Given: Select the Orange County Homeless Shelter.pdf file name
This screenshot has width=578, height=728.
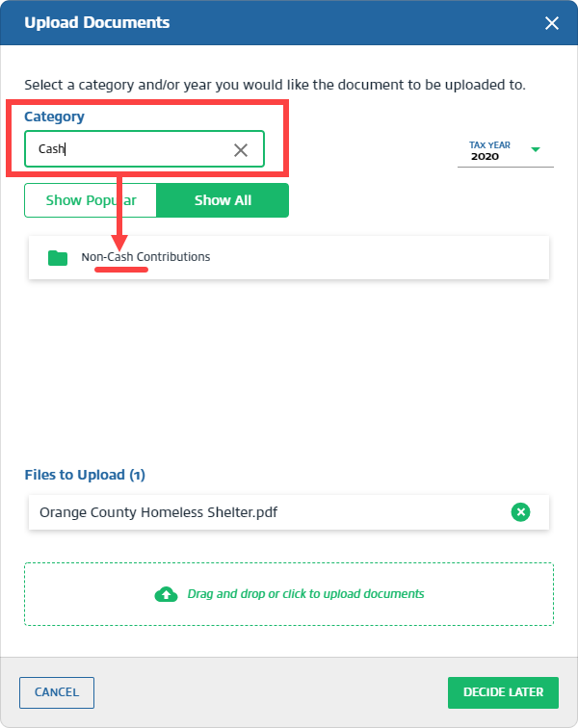Looking at the screenshot, I should click(159, 512).
